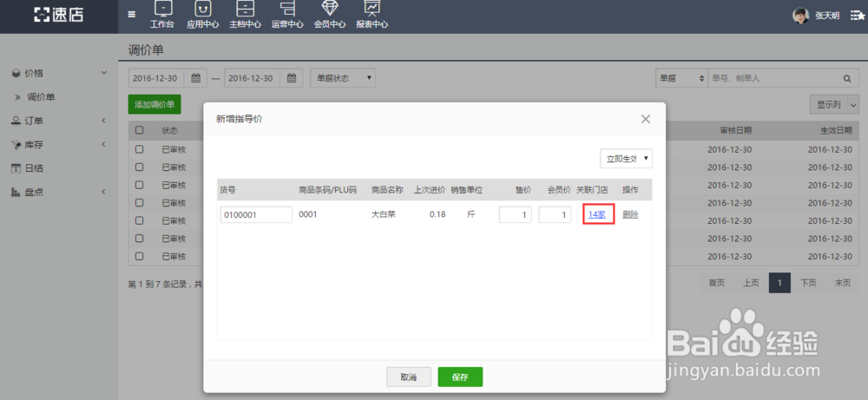Image resolution: width=868 pixels, height=400 pixels.
Task: Click the 显示列 button
Action: click(828, 104)
